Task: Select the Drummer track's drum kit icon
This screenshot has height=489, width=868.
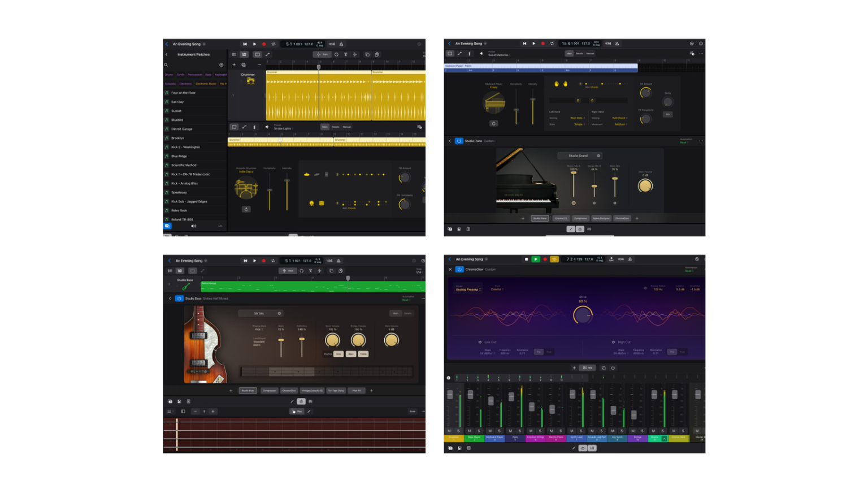Action: (250, 81)
